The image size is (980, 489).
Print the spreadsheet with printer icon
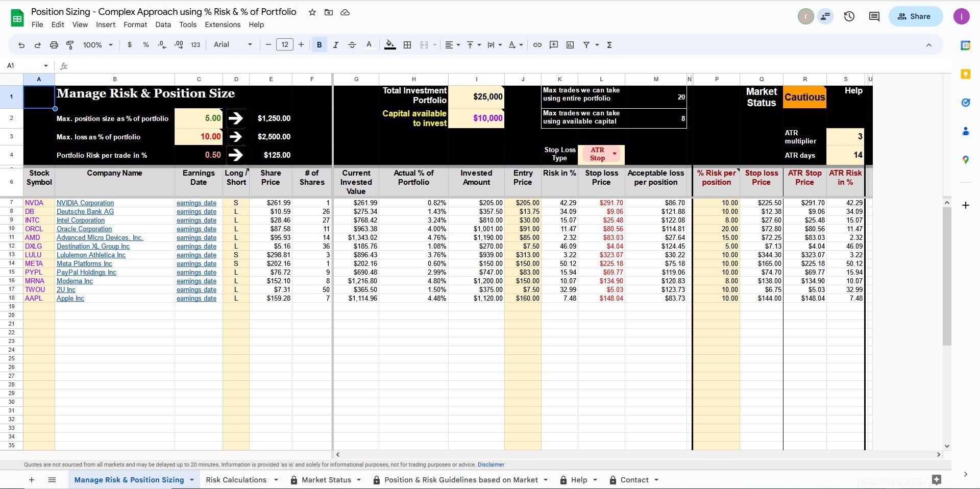(54, 45)
